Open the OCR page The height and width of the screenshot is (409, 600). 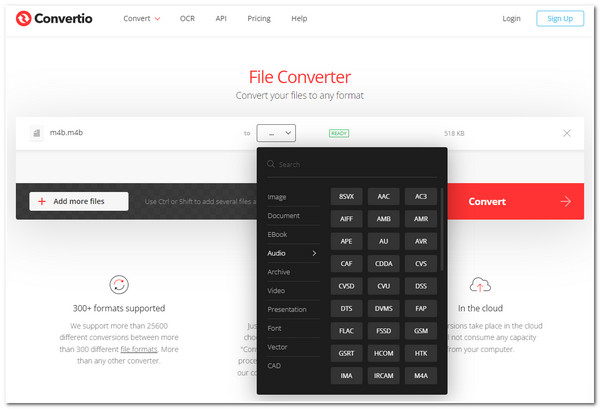coord(187,18)
